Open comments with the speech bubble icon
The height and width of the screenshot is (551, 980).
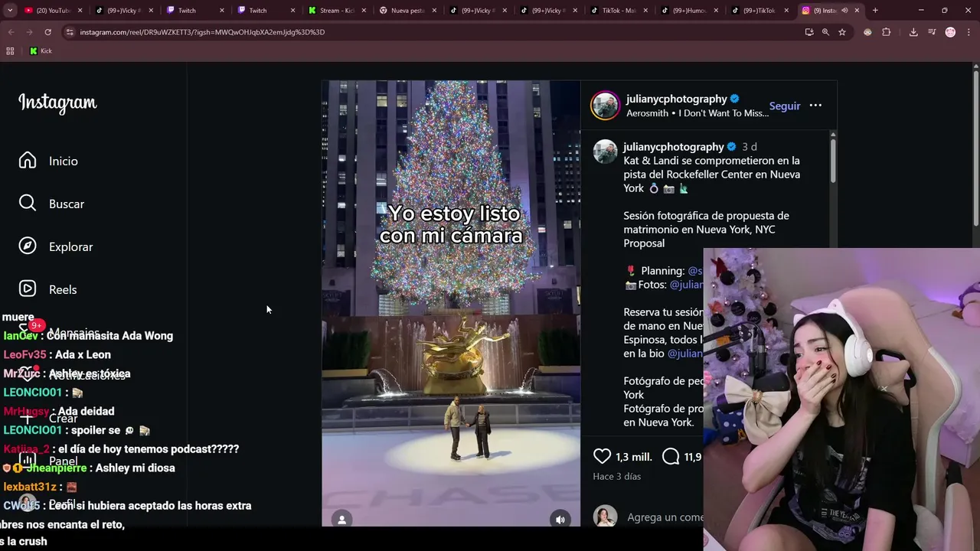671,457
